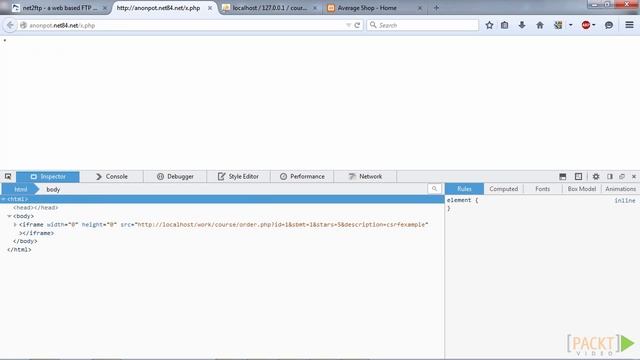Select Animations sidebar tab
This screenshot has width=640, height=360.
(620, 189)
